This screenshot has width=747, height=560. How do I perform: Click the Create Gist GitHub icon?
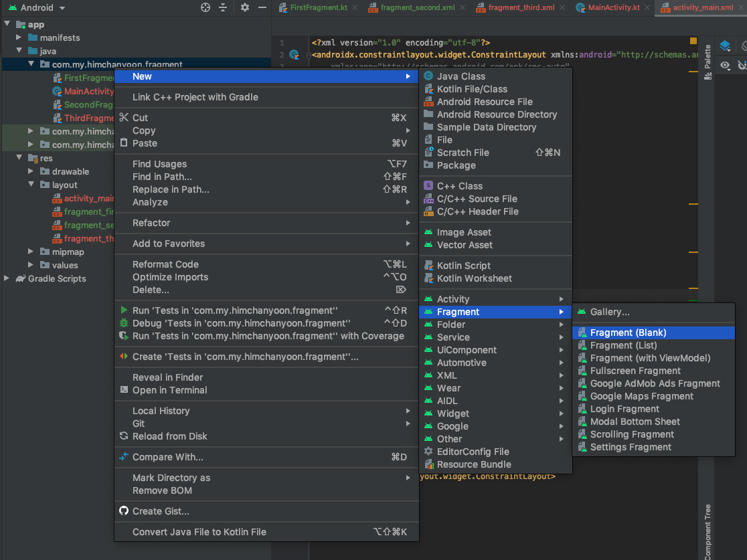(x=124, y=510)
